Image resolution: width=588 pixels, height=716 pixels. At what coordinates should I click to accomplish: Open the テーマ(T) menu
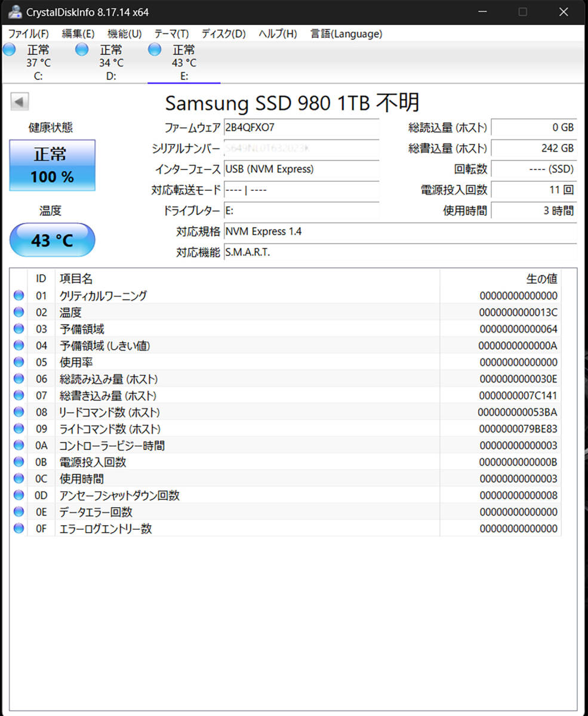[171, 34]
